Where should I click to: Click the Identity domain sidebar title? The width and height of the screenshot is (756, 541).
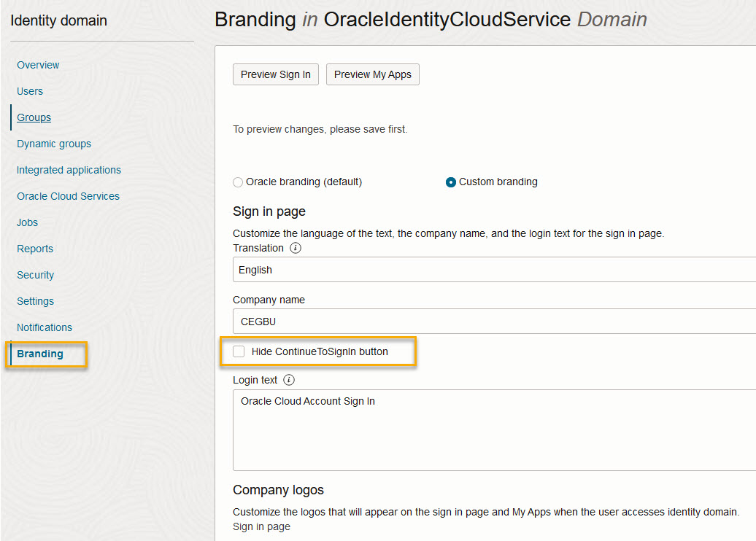pyautogui.click(x=59, y=20)
